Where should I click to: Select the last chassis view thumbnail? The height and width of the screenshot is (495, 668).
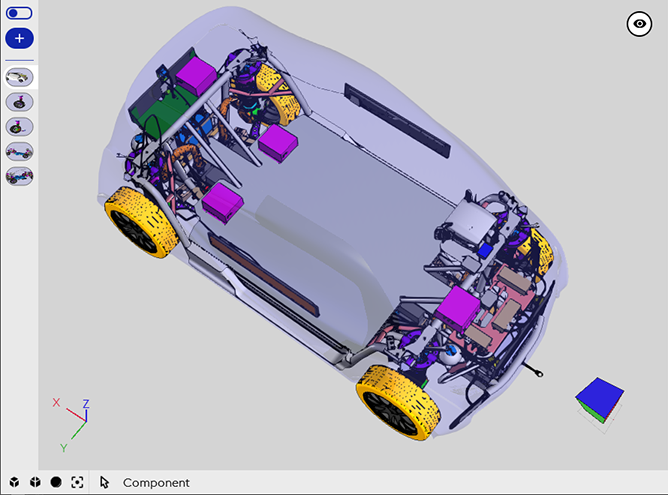19,176
